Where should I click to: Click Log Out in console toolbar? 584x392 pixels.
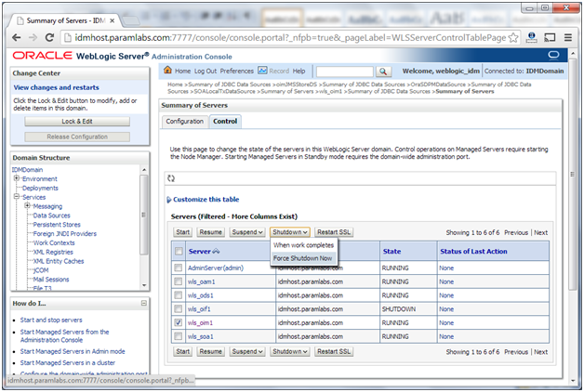pyautogui.click(x=206, y=71)
